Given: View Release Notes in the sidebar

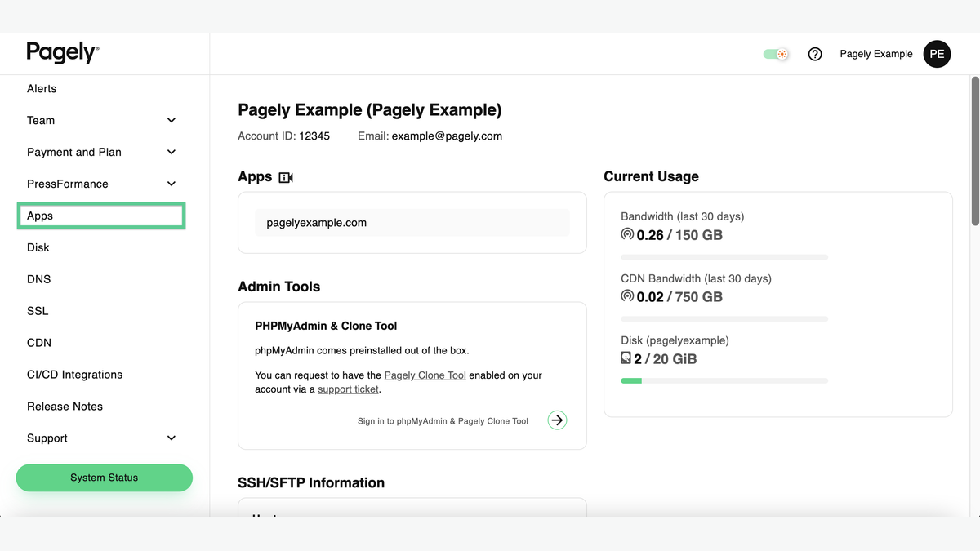Looking at the screenshot, I should (x=65, y=407).
